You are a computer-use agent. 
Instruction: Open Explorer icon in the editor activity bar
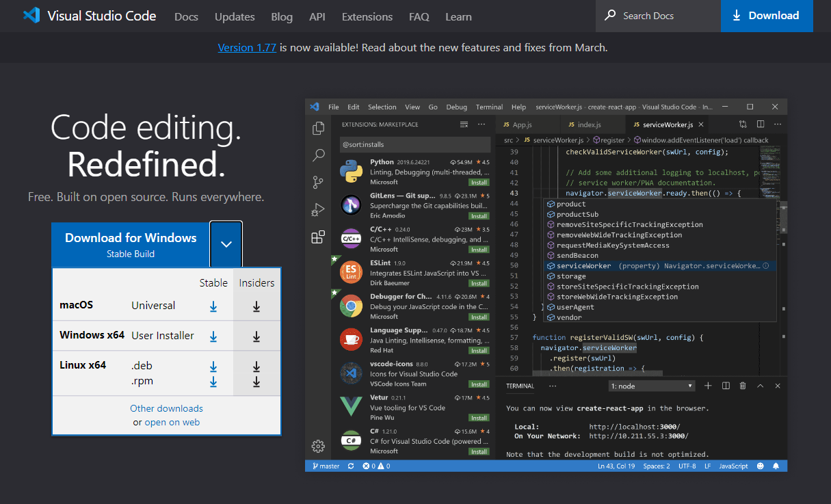coord(318,129)
